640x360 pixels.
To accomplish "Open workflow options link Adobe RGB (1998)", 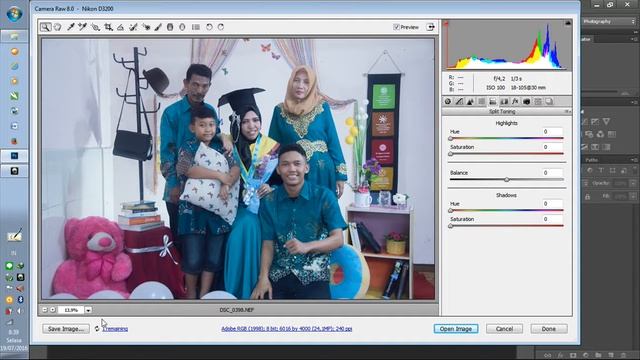I will coord(287,329).
